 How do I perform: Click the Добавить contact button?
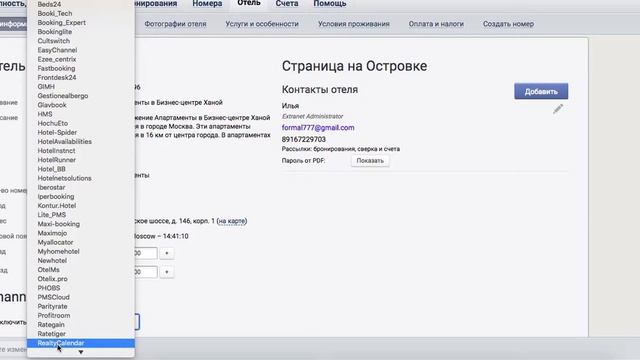tap(541, 91)
